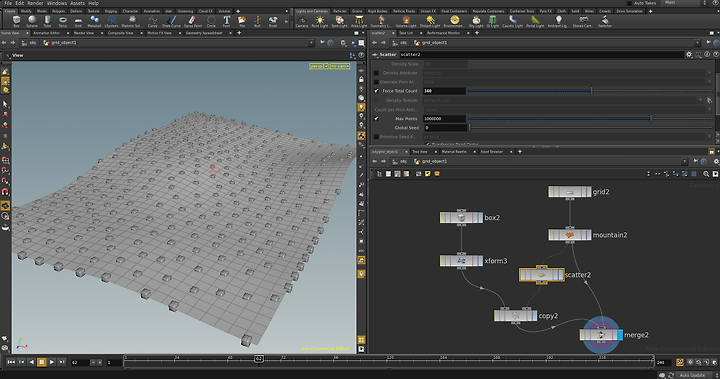This screenshot has height=379, width=720.
Task: Switch to the Tree View tab
Action: pos(420,152)
